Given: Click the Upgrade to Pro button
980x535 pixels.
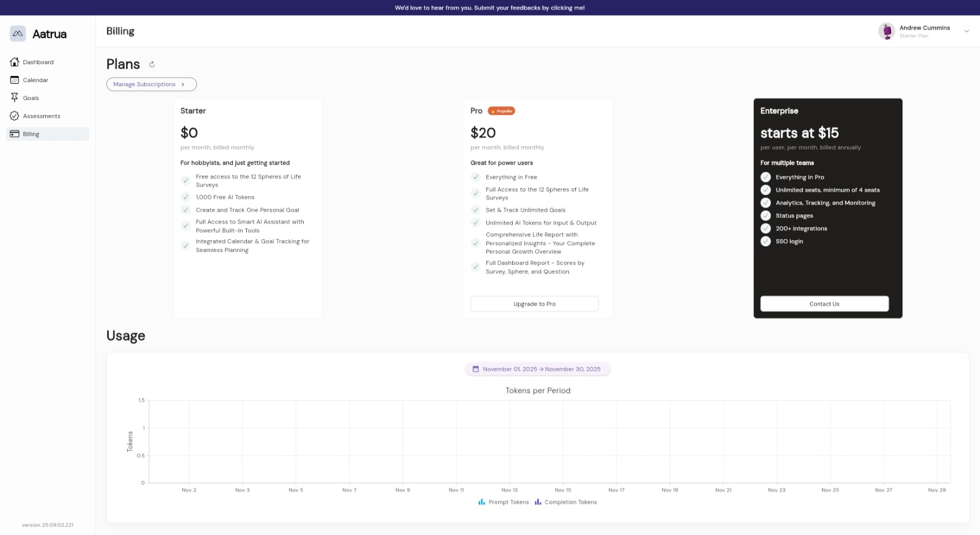Looking at the screenshot, I should coord(534,304).
